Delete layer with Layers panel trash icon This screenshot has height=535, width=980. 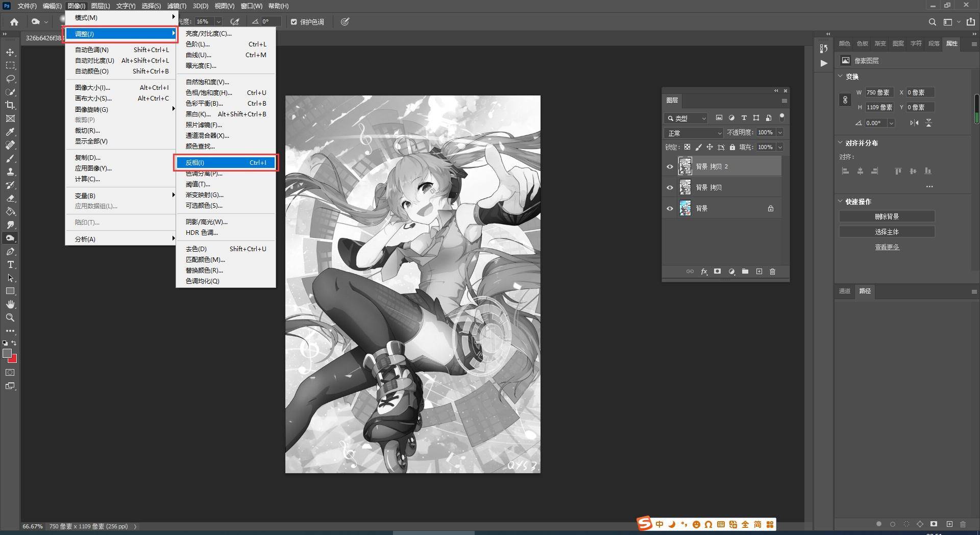(x=772, y=272)
